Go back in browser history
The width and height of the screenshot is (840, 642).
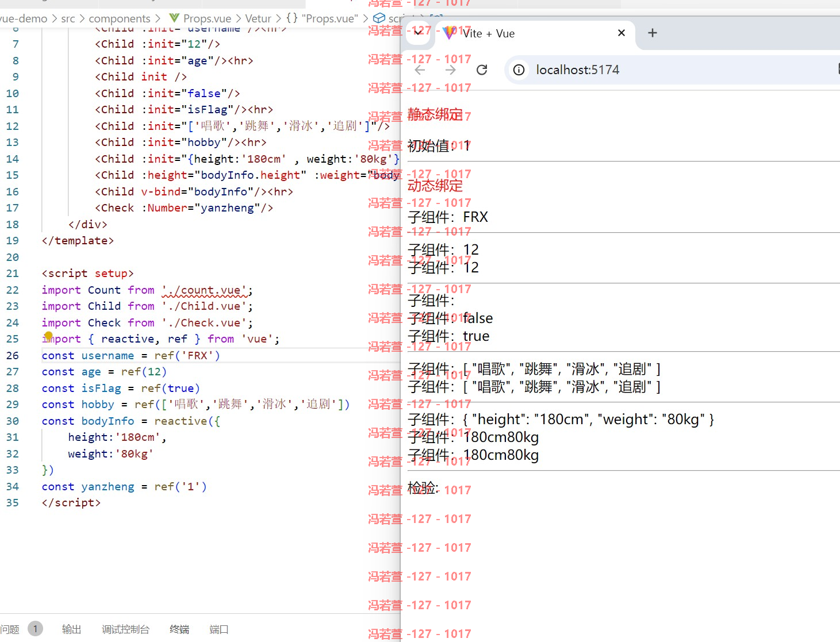420,70
